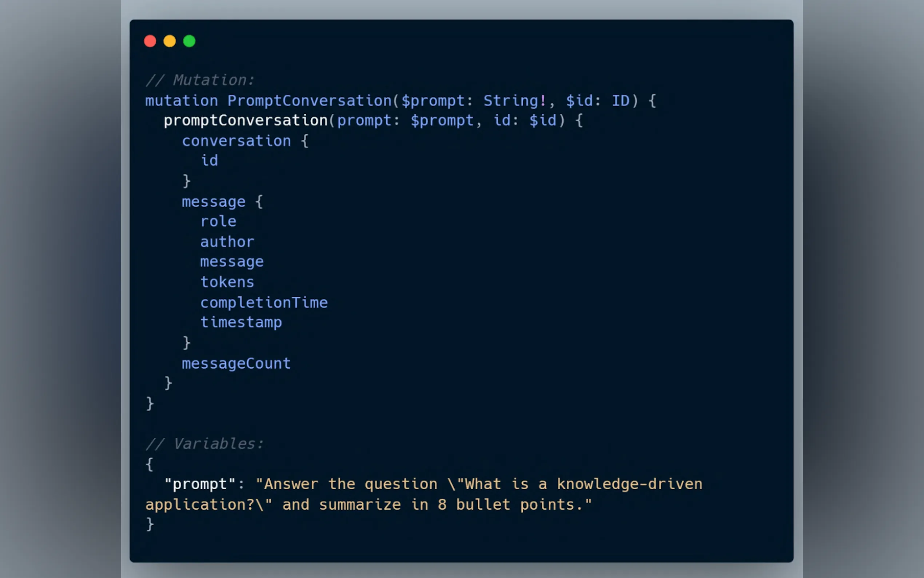This screenshot has height=578, width=924.
Task: Select the 'timestamp' field
Action: pyautogui.click(x=241, y=322)
